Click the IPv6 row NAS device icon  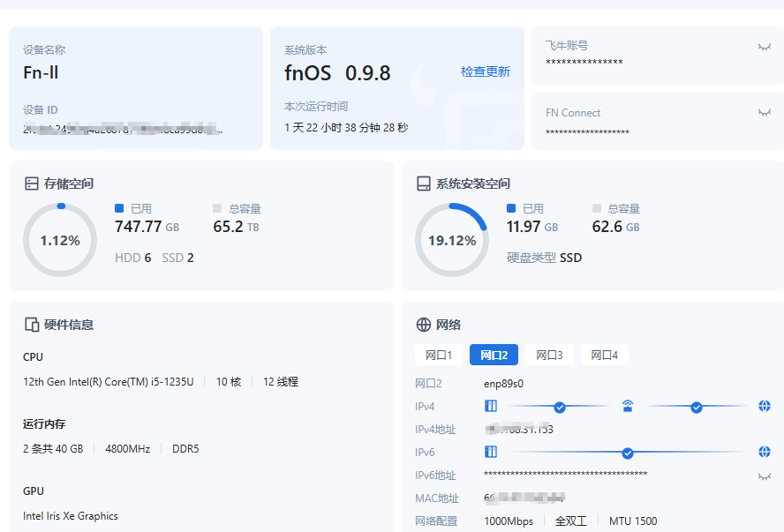point(491,452)
